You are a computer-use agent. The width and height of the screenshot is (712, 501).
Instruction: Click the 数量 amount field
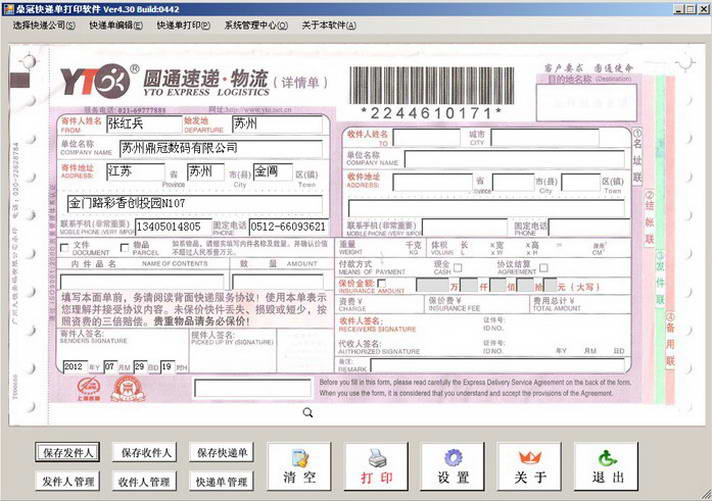pos(277,282)
